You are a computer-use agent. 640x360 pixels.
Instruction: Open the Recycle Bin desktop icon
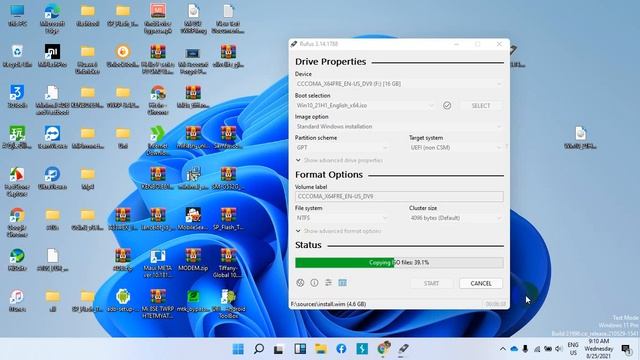17,56
